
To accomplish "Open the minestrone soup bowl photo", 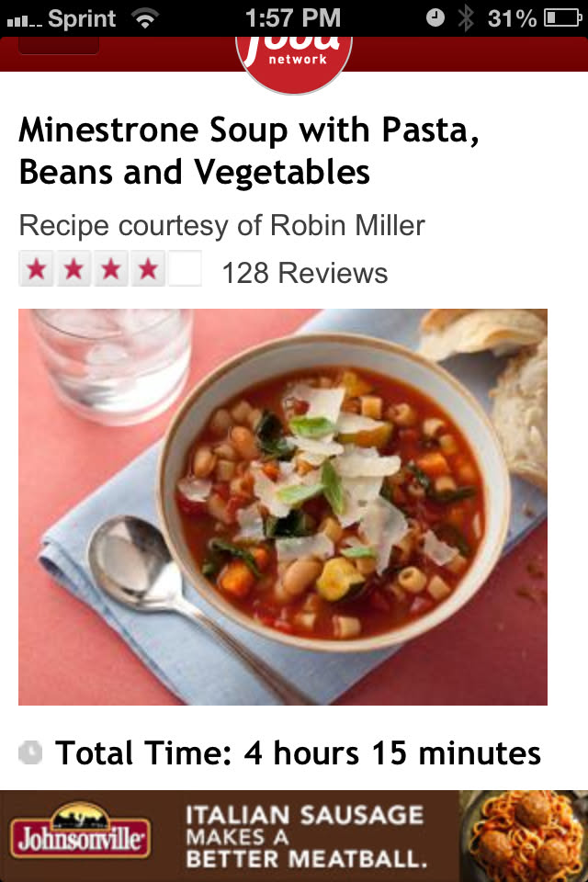I will tap(283, 507).
